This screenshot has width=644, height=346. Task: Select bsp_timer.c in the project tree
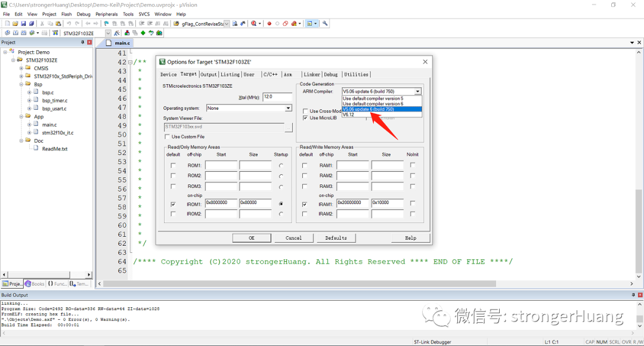click(x=55, y=100)
